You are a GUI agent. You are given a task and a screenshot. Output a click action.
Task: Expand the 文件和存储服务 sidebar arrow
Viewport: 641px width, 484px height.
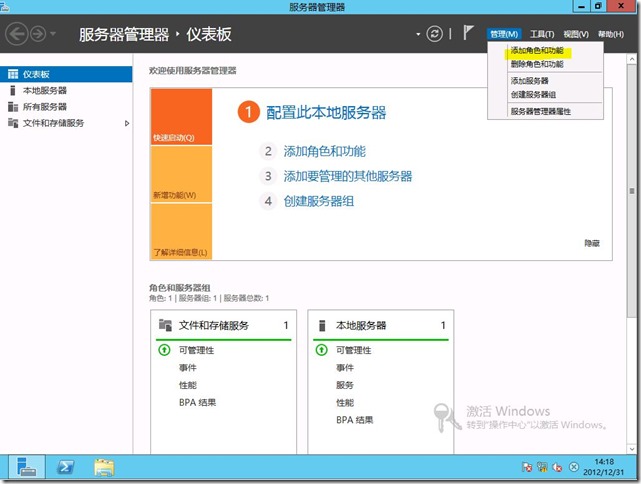(127, 123)
